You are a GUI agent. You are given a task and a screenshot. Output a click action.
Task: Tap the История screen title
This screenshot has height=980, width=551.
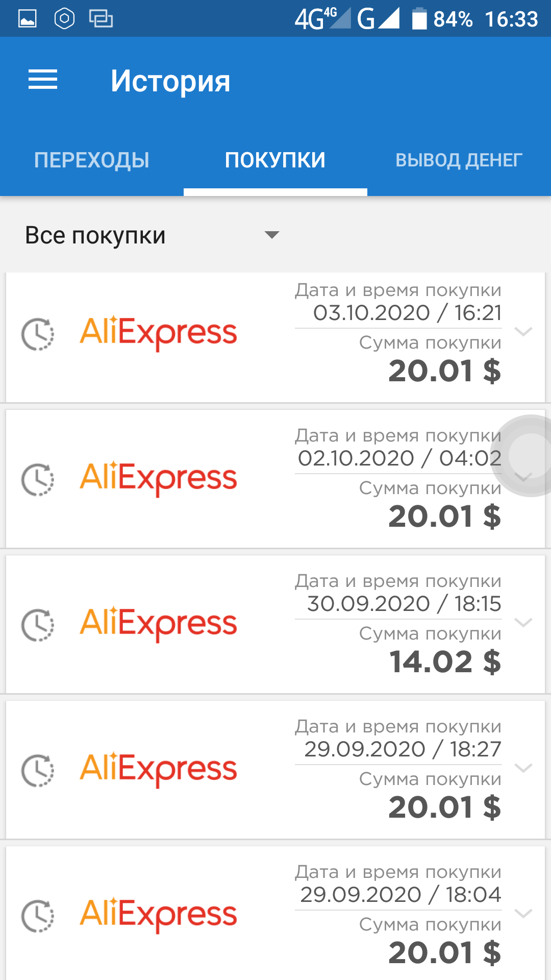click(x=170, y=81)
